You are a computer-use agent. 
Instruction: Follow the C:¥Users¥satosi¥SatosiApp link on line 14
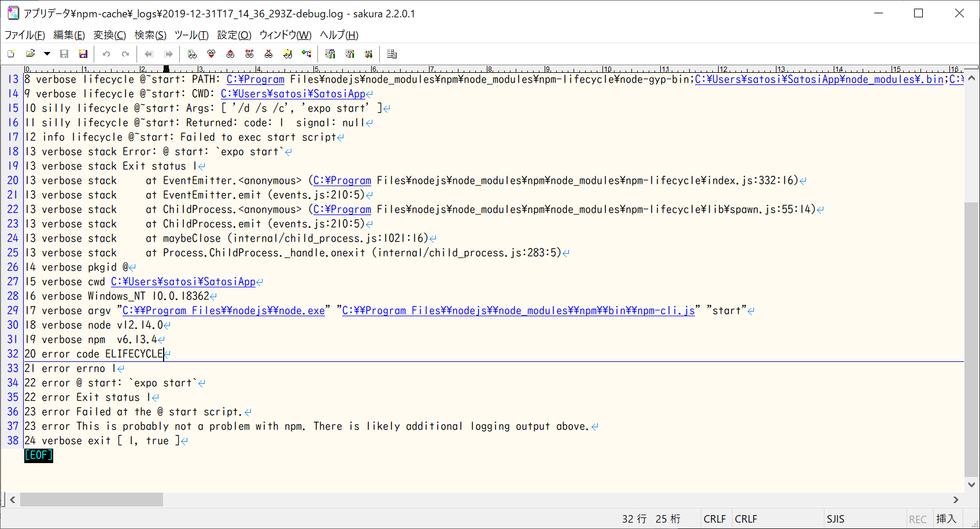click(x=293, y=94)
